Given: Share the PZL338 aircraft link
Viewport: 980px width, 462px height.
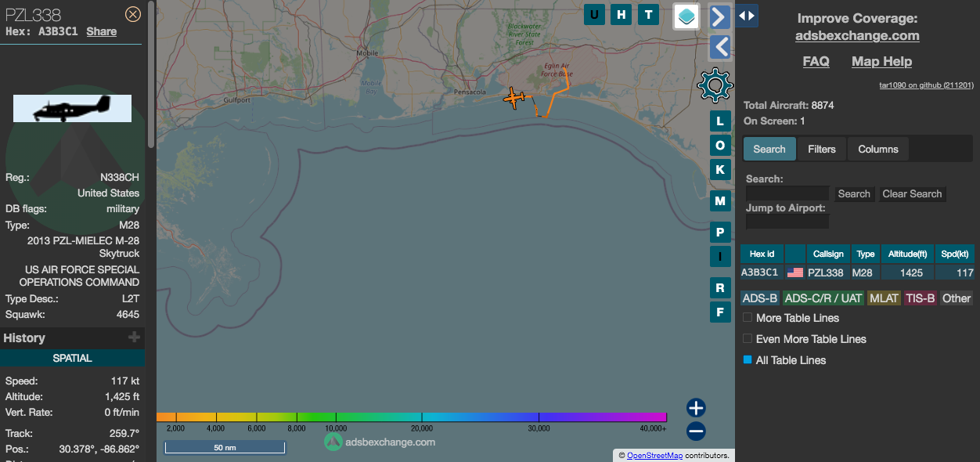Looking at the screenshot, I should point(102,31).
